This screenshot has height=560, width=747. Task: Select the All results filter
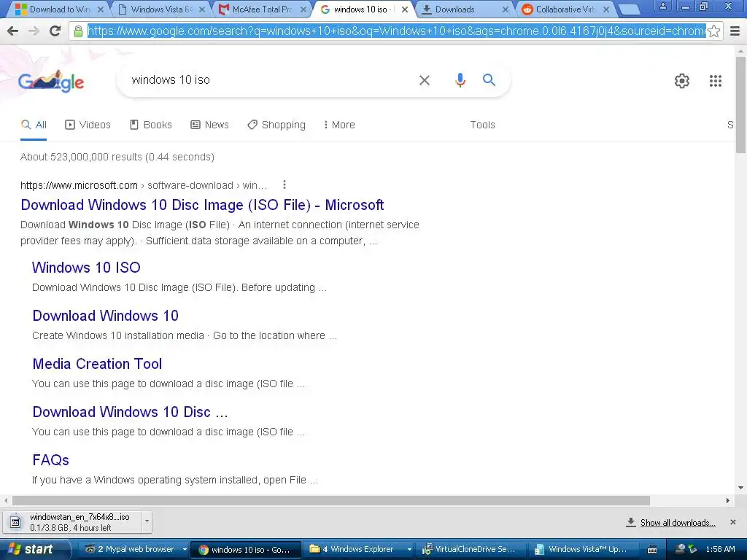34,125
